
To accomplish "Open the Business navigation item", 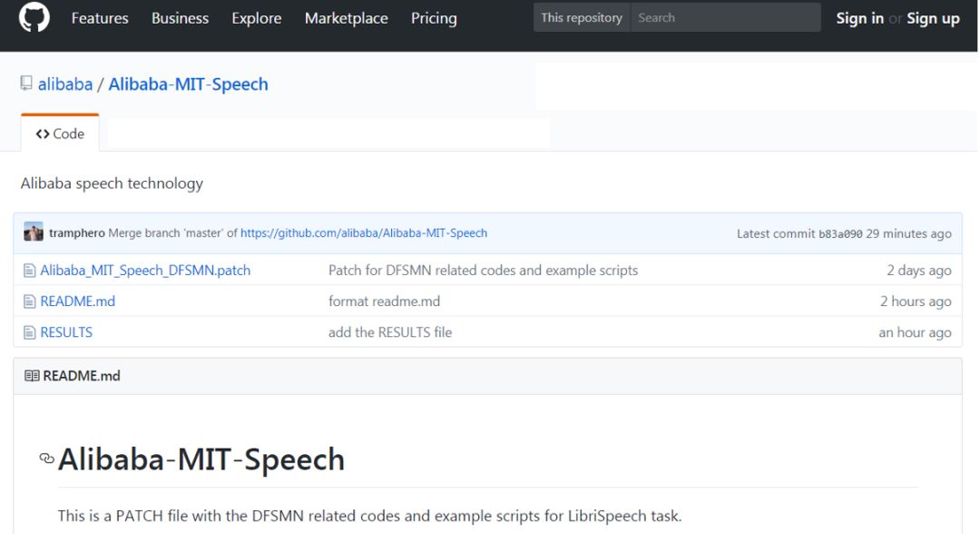I will (180, 18).
